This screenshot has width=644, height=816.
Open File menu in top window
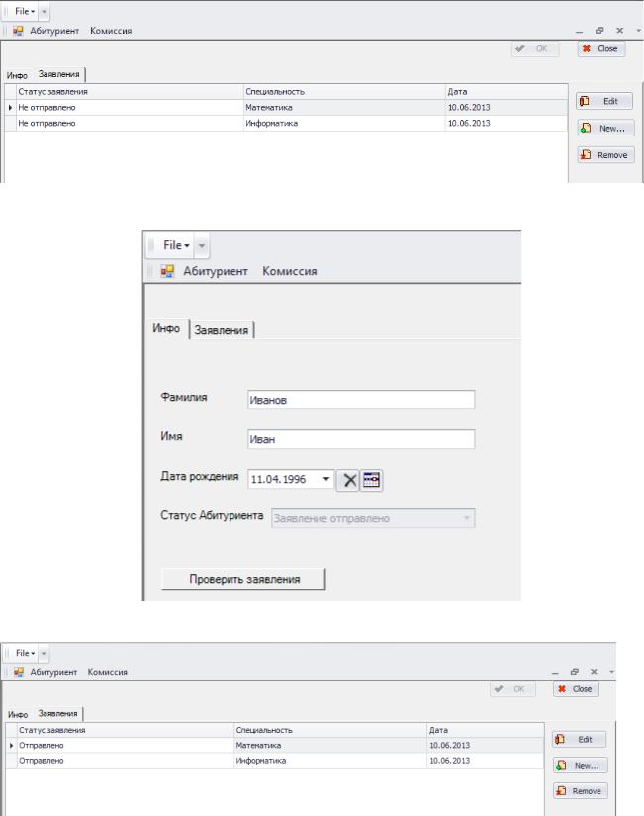click(25, 11)
